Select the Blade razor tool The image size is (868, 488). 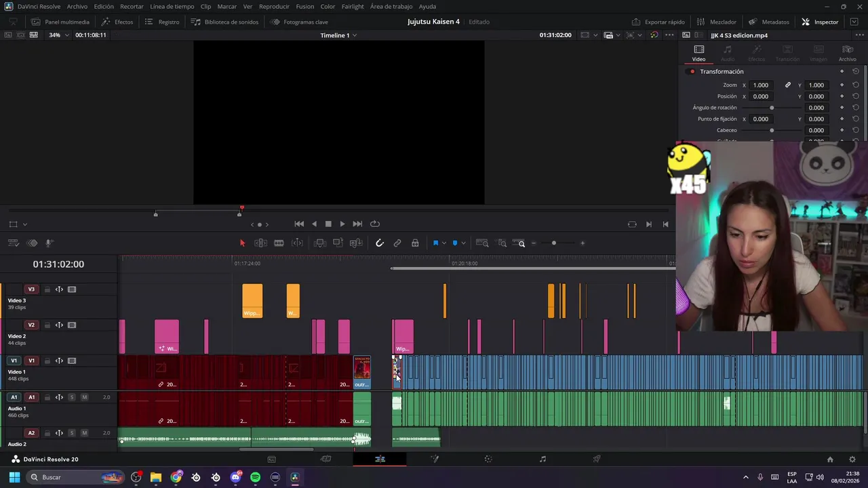coord(279,243)
